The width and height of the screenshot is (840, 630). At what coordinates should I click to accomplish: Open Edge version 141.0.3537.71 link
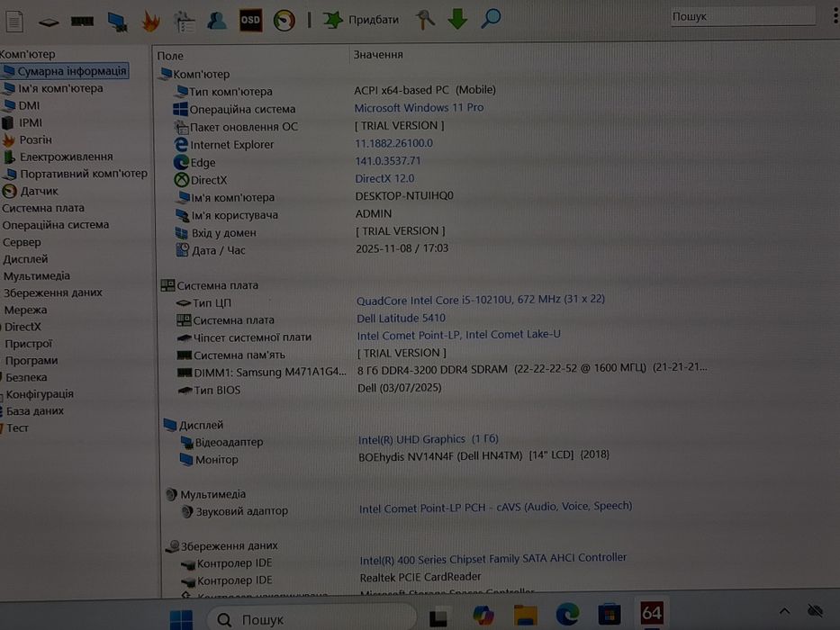coord(388,161)
